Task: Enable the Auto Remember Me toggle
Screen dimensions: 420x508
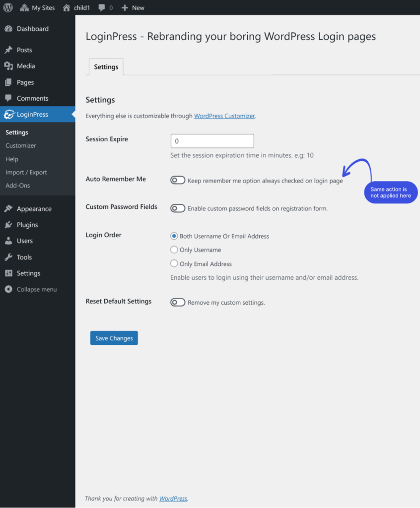Action: (178, 180)
